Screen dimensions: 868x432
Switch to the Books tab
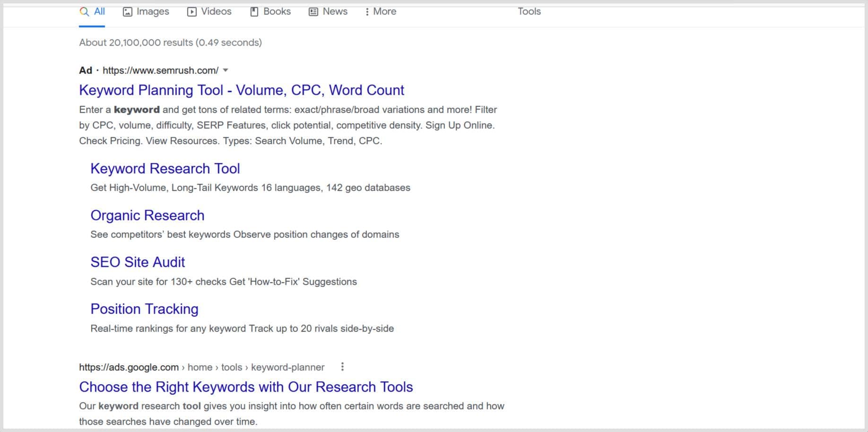point(270,11)
